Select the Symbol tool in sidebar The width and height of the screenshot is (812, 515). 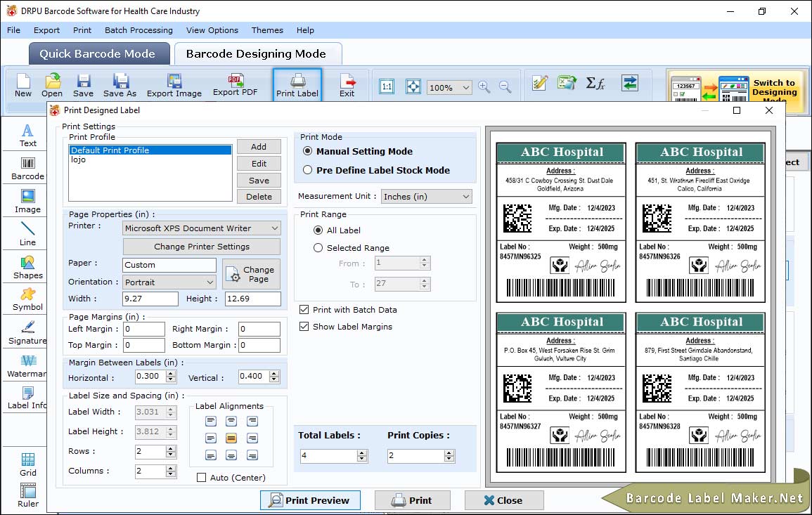(28, 300)
